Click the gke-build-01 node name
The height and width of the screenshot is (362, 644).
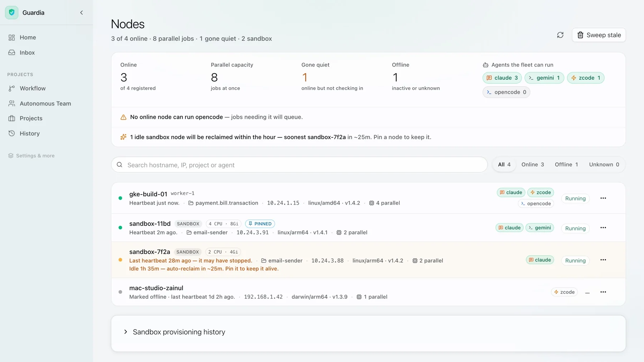[x=148, y=194]
